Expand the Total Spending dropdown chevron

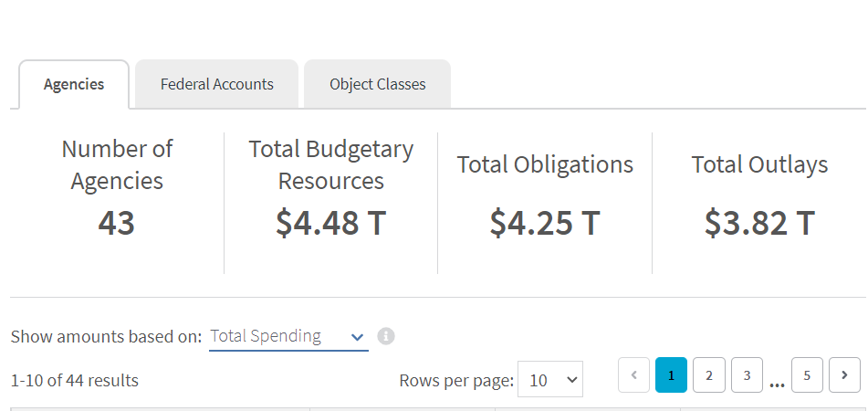click(357, 337)
